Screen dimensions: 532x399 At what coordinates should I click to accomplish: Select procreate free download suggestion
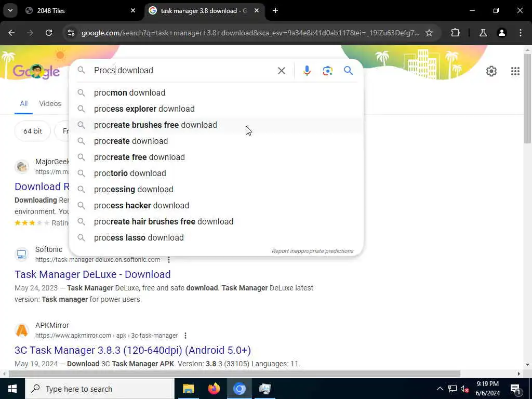click(216, 157)
